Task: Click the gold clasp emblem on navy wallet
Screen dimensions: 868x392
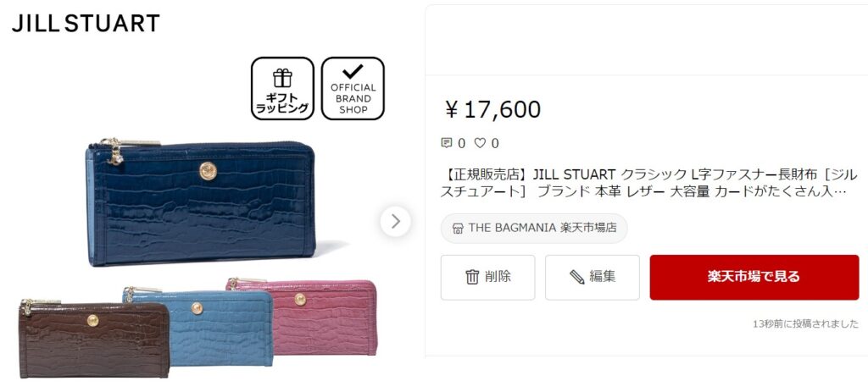Action: coord(209,171)
